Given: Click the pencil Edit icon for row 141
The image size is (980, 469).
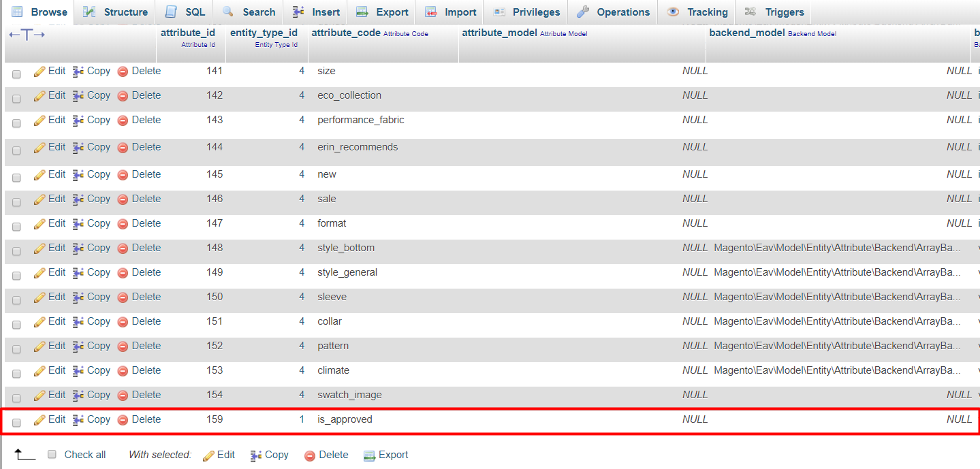Looking at the screenshot, I should (x=39, y=71).
